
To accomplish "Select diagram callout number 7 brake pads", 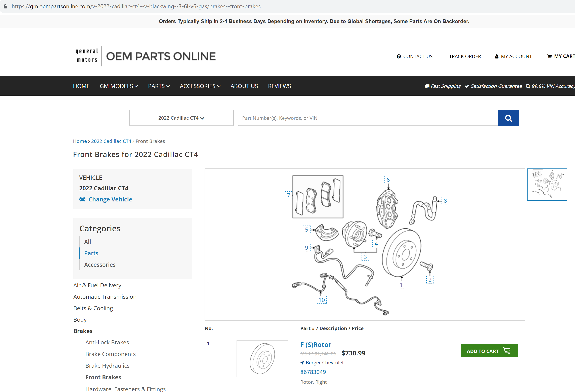I will coord(288,195).
